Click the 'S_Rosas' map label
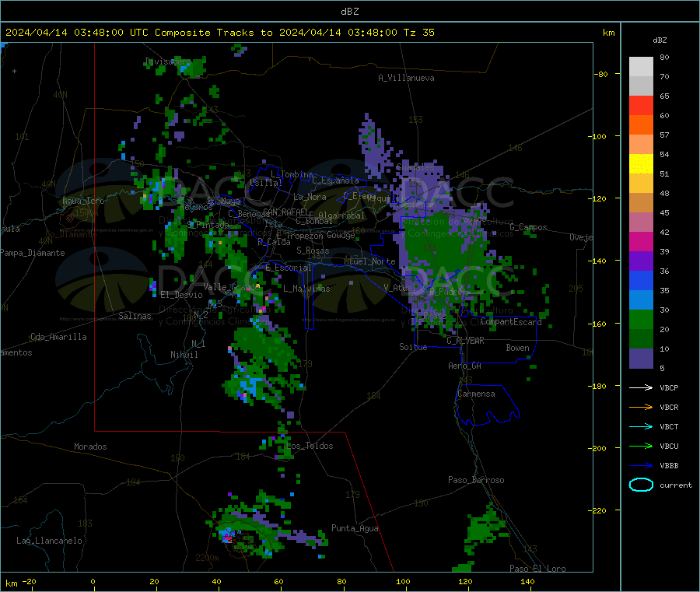700x592 pixels. [313, 251]
